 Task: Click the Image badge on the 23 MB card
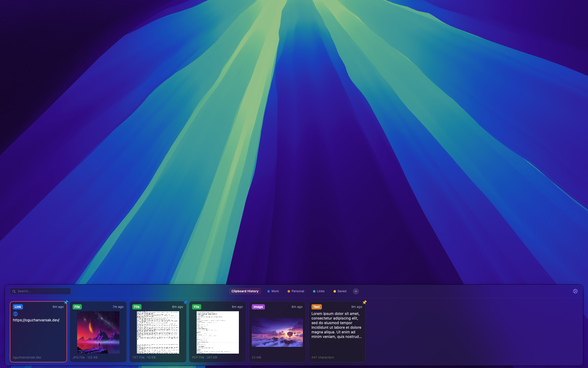pos(258,307)
